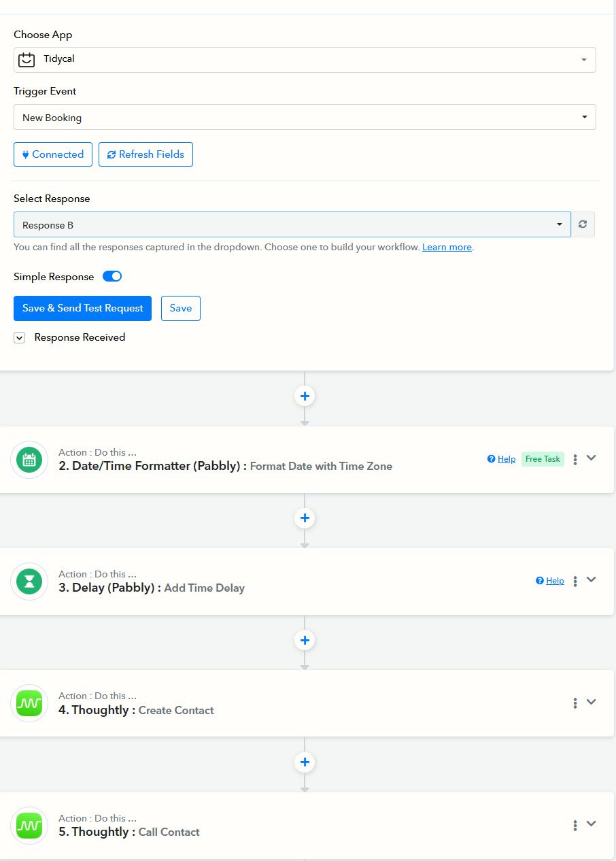
Task: Expand the Response Received section
Action: [20, 337]
